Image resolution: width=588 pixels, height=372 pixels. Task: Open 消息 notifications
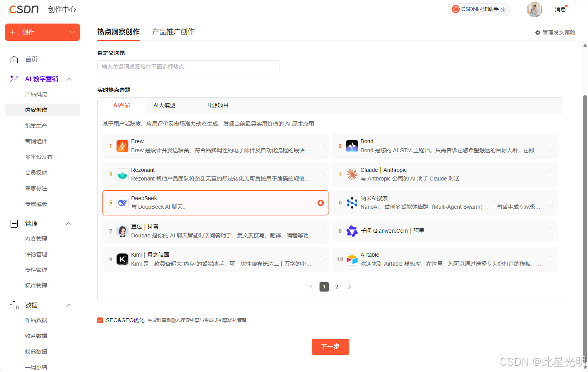561,9
